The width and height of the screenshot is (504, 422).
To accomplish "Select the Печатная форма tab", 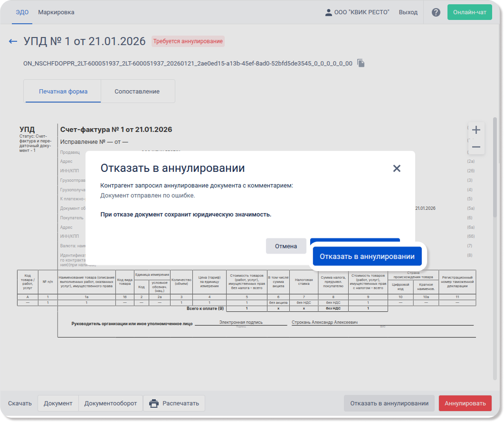I will tap(63, 91).
